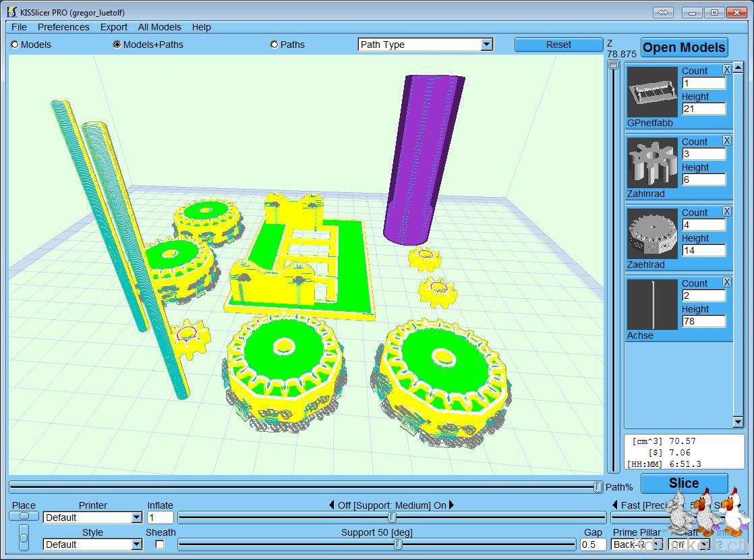Click the Zahlnrad model name label

(646, 194)
